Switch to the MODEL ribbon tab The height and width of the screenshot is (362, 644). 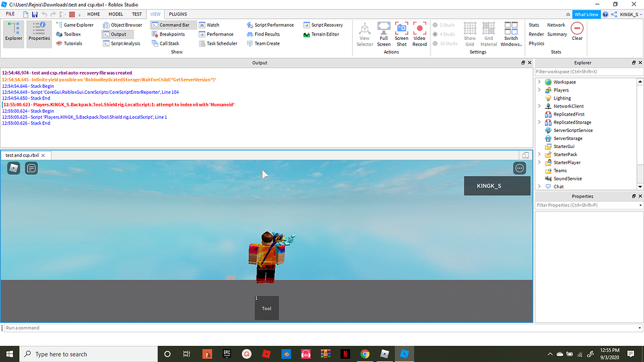click(116, 14)
